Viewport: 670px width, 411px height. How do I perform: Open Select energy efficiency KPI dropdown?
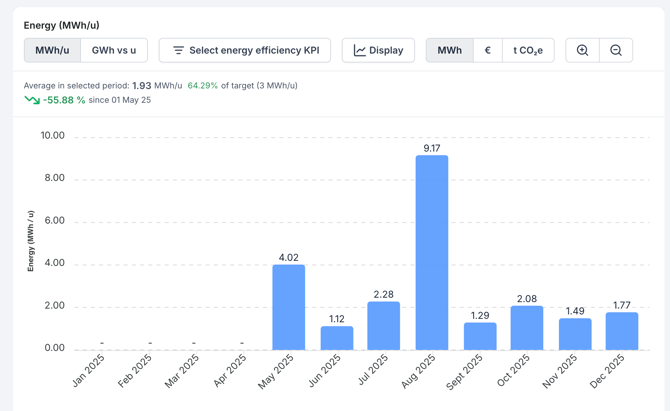pos(245,50)
